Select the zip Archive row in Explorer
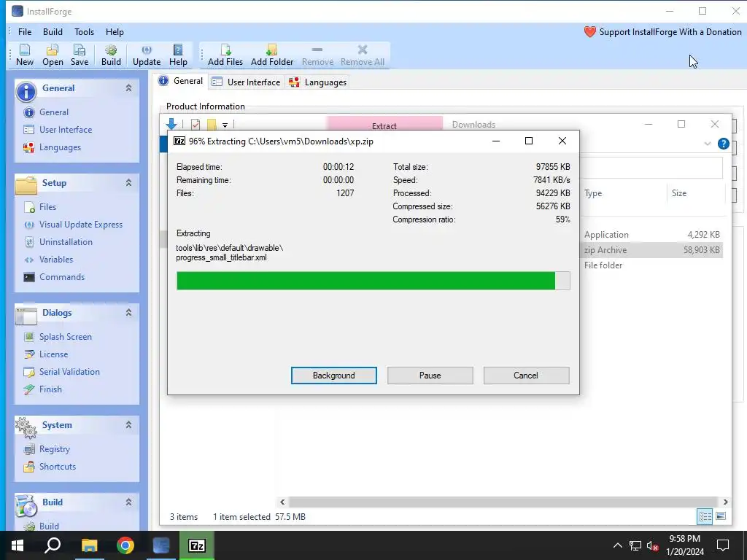Screen dimensions: 747x560 [651, 250]
